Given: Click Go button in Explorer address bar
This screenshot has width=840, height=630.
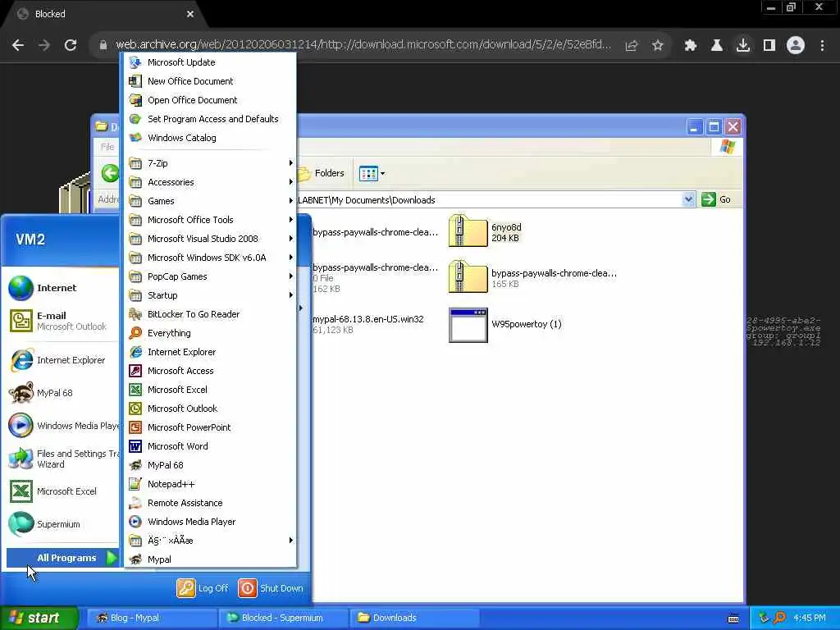Looking at the screenshot, I should tap(716, 199).
